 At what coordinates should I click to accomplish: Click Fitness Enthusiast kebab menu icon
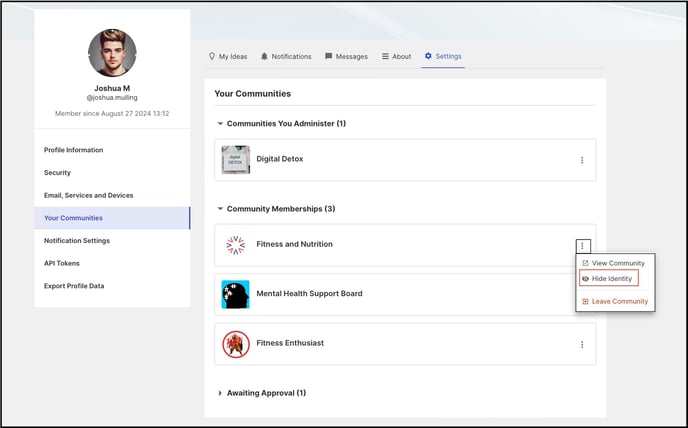point(582,345)
